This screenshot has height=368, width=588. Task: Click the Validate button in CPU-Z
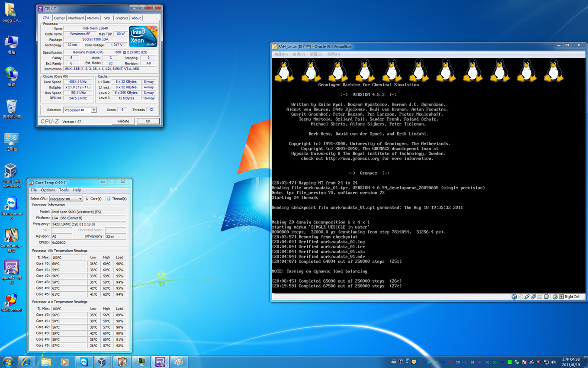pos(123,121)
